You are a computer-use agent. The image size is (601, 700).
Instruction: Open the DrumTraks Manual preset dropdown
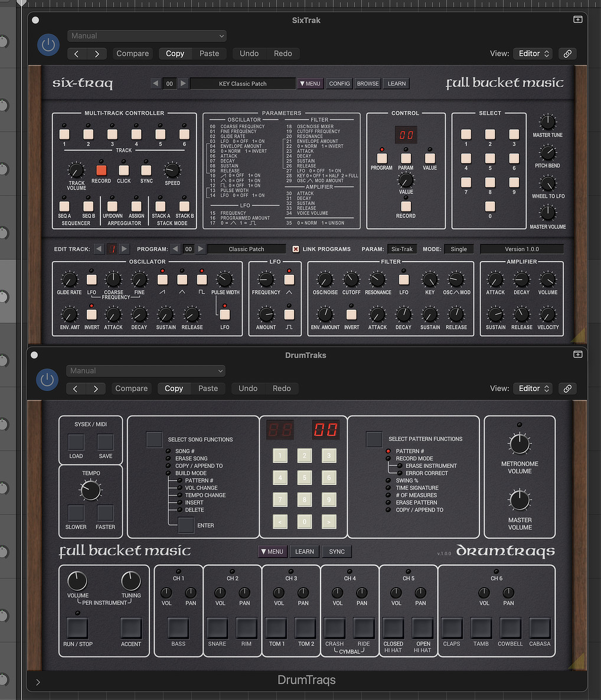pyautogui.click(x=145, y=370)
